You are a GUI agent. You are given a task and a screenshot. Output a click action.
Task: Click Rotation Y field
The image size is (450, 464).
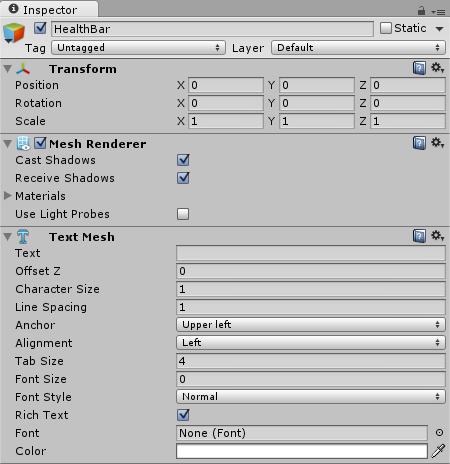[317, 103]
